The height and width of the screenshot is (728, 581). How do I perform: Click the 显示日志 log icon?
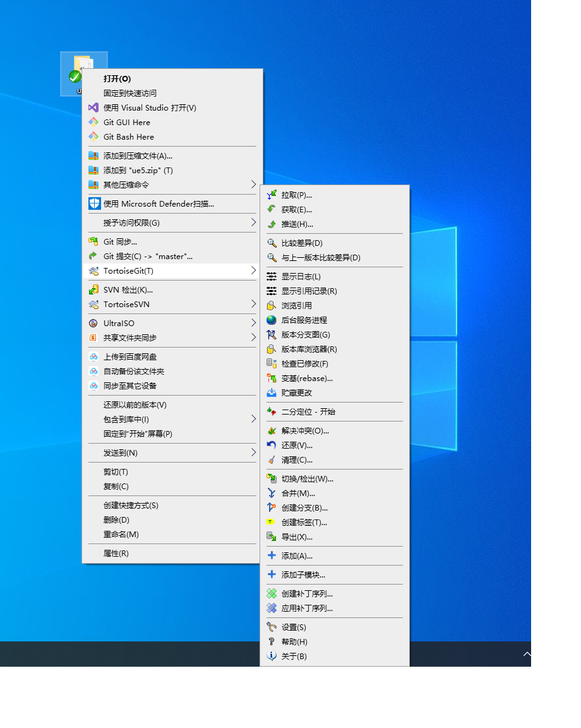point(272,277)
